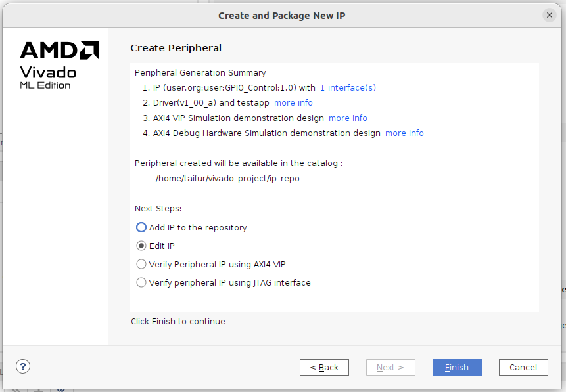566x392 pixels.
Task: Select Add IP to the repository option
Action: pyautogui.click(x=141, y=228)
